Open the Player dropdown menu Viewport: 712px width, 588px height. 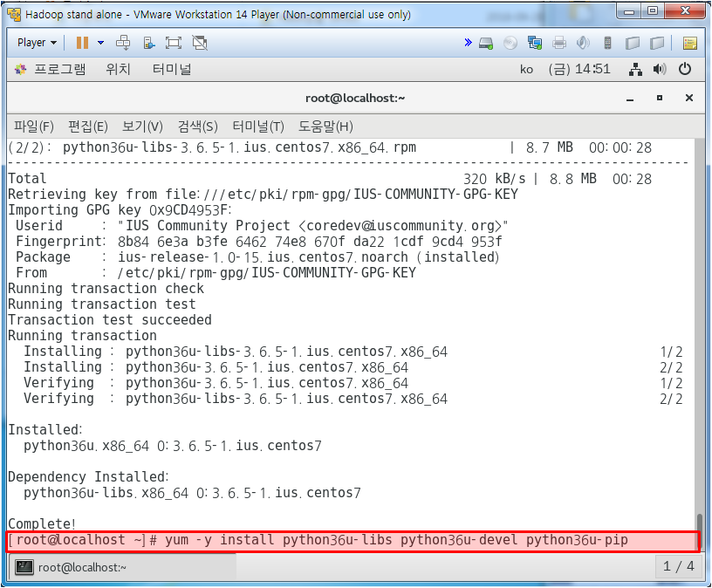point(37,43)
